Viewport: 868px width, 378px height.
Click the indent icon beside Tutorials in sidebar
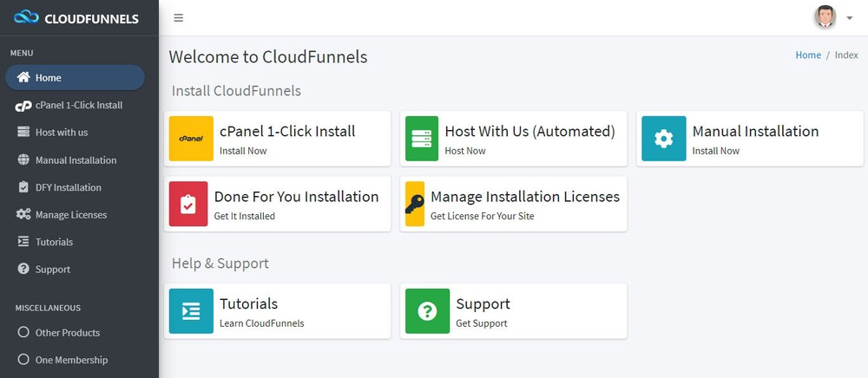(x=23, y=242)
